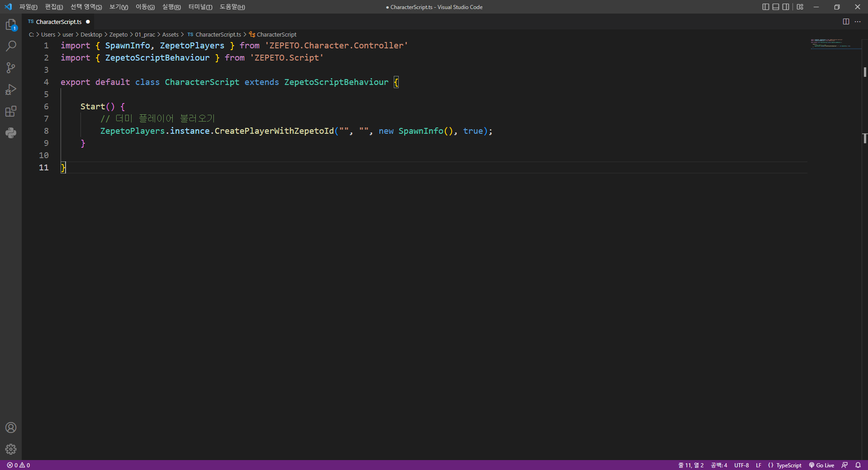Open the 편집(E) menu

tap(54, 7)
